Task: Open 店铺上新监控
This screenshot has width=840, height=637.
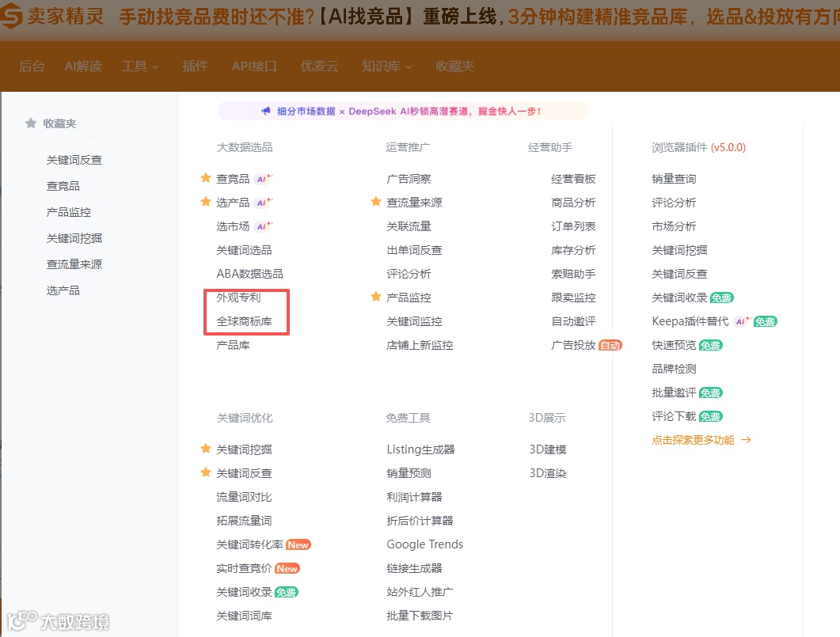Action: (x=420, y=345)
